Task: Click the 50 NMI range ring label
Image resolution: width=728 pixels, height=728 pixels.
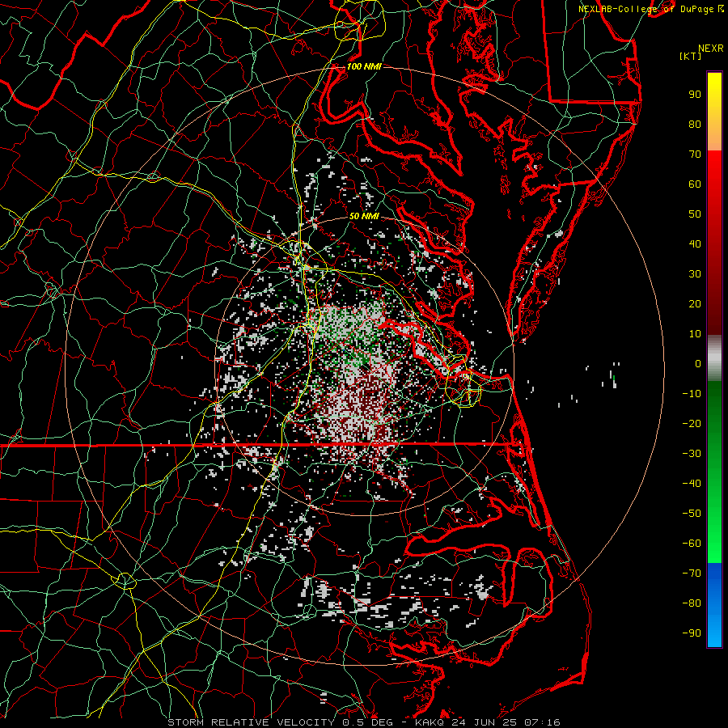Action: [364, 216]
